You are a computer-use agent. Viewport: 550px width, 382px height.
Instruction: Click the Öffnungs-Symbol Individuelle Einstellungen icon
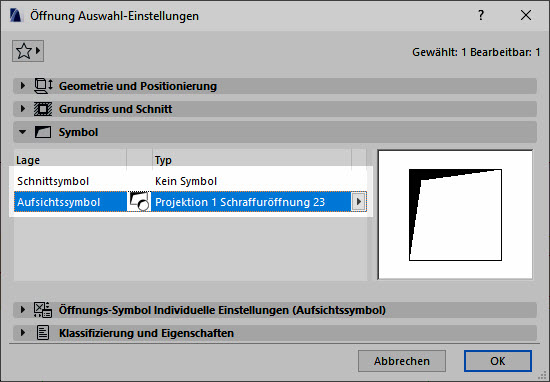click(x=43, y=310)
